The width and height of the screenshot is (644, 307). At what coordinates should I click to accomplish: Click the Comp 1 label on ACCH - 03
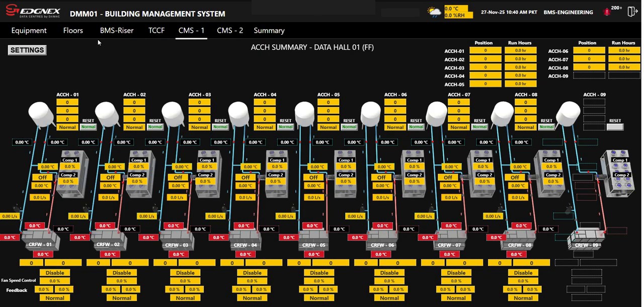pos(206,160)
